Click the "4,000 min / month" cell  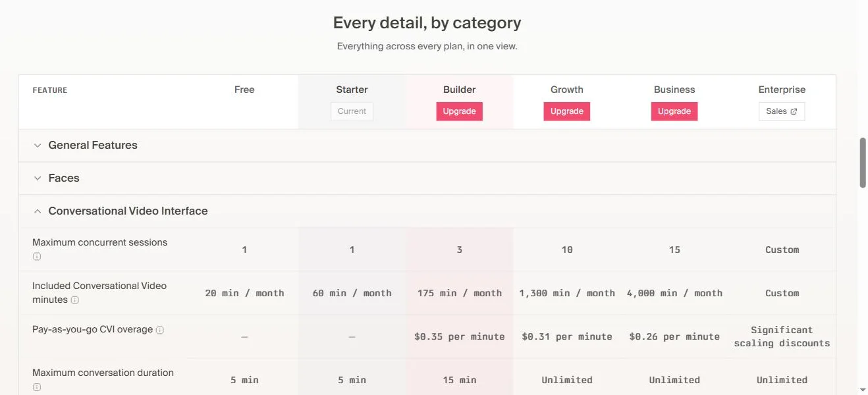tap(674, 293)
